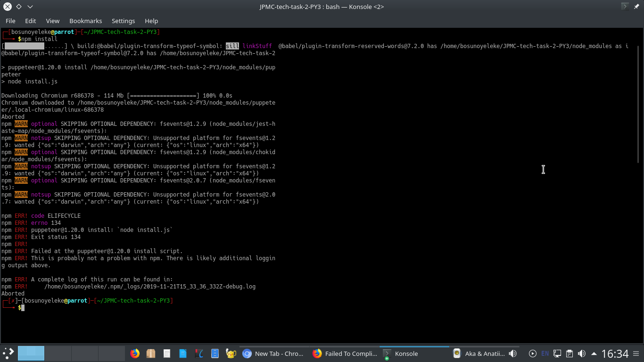
Task: Expand hidden system tray icons with the arrow
Action: point(594,354)
